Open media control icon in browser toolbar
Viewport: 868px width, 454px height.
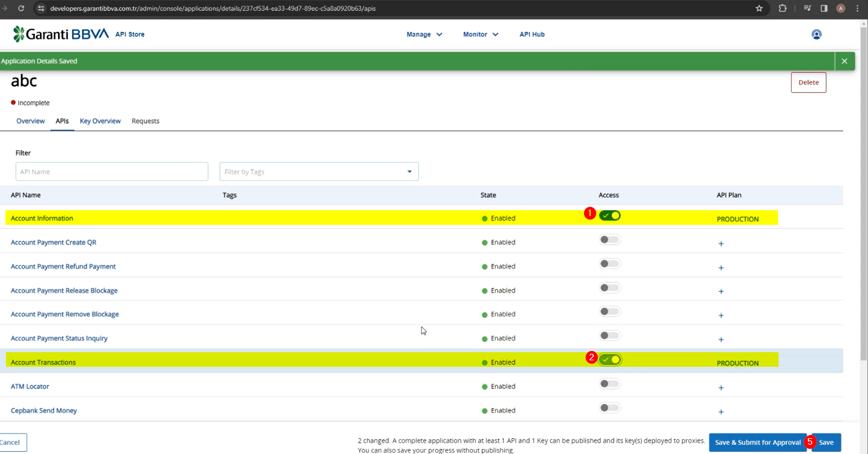pos(807,8)
